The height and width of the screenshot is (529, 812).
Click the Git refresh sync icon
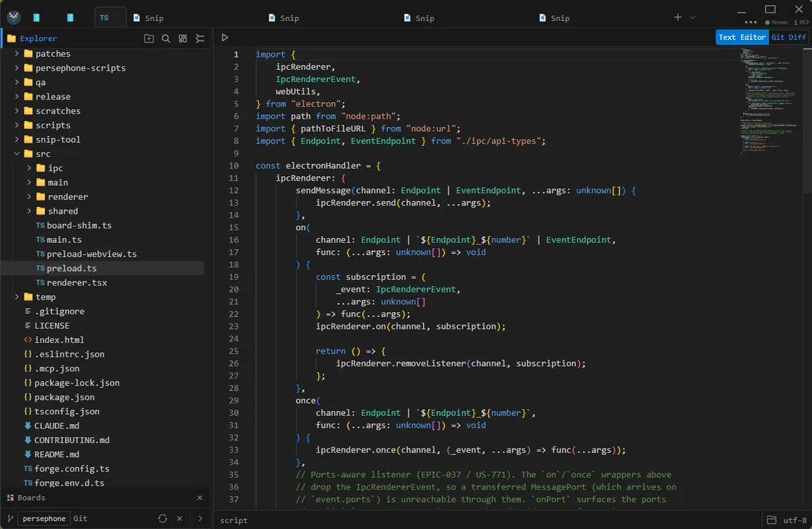pos(162,519)
